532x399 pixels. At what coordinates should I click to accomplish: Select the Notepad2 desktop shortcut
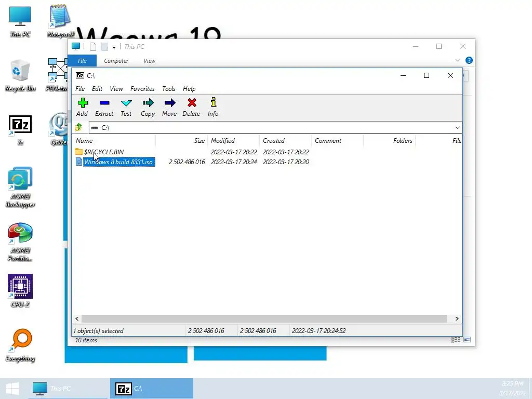click(x=60, y=21)
